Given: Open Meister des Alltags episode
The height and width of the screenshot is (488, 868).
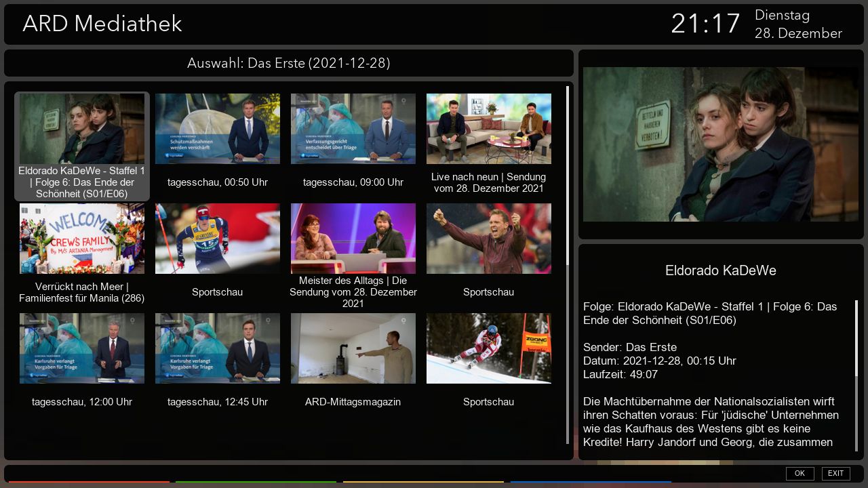Looking at the screenshot, I should tap(353, 239).
